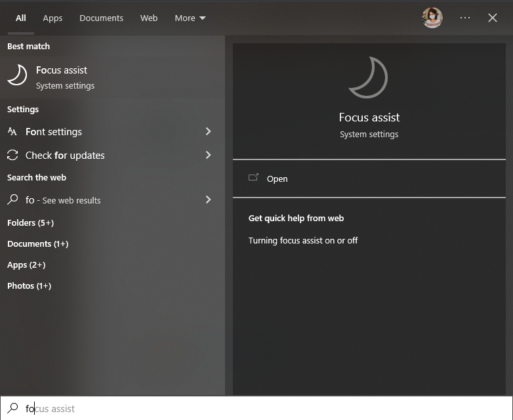
Task: Click the 'Focus assist' title in preview pane
Action: [369, 117]
